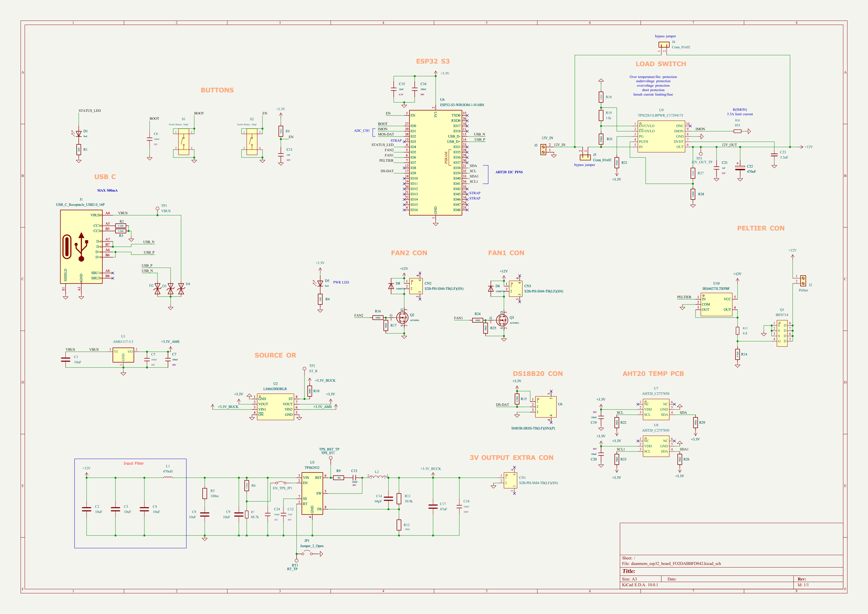This screenshot has width=868, height=614.
Task: Select the U7 AHT20 sensor symbol
Action: (656, 410)
